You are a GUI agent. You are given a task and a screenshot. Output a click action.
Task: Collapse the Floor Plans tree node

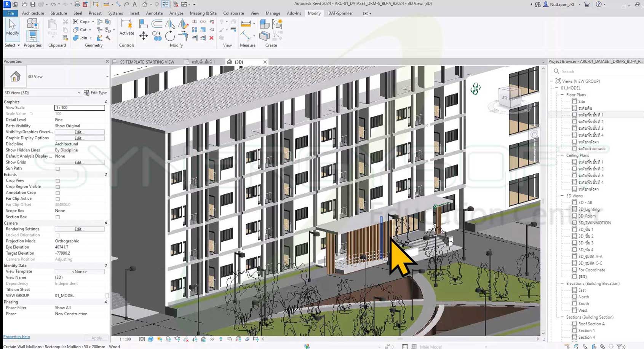coord(562,95)
